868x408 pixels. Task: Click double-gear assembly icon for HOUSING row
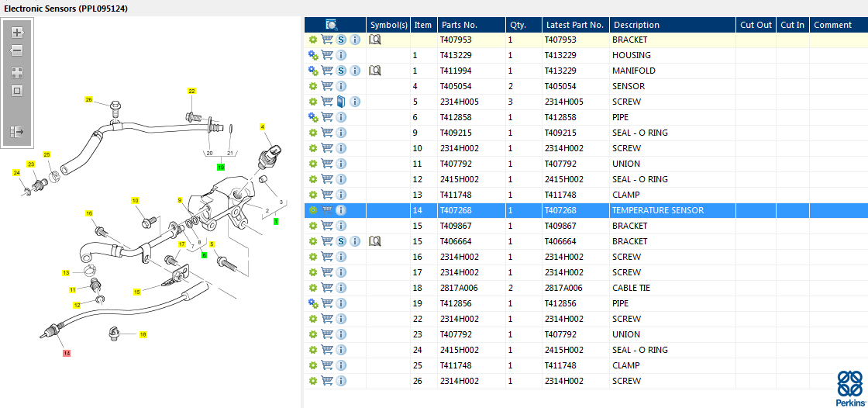click(x=313, y=55)
